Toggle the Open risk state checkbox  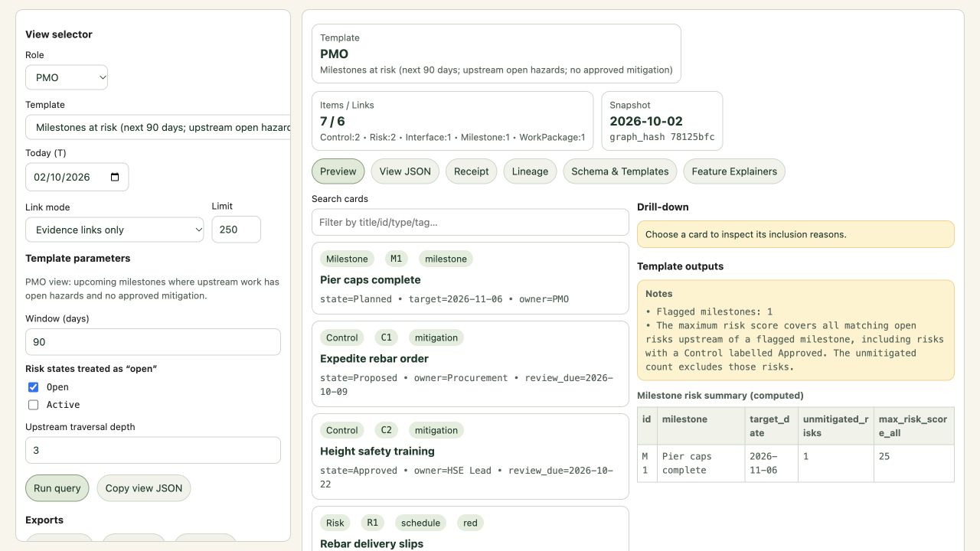click(33, 387)
